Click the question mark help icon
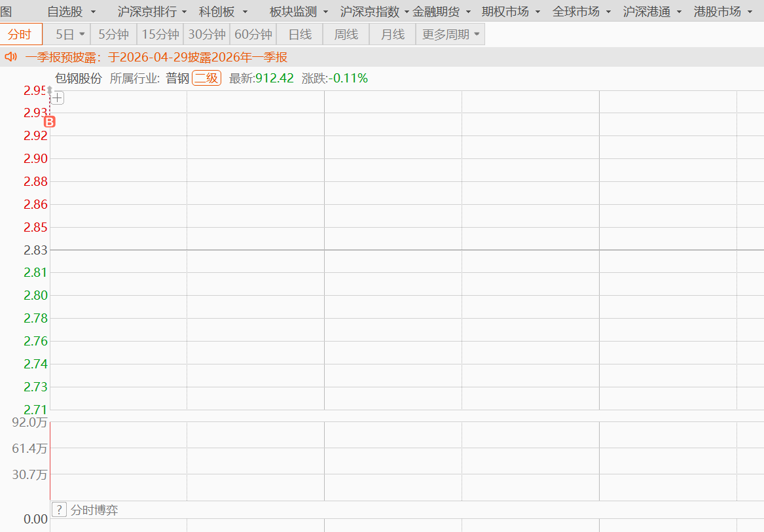 pos(59,510)
